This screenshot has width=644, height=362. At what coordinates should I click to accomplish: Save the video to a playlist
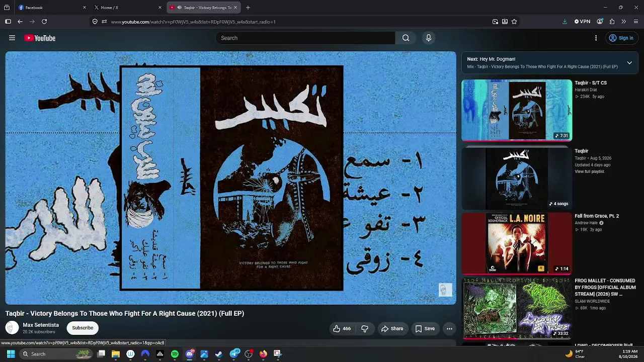425,329
